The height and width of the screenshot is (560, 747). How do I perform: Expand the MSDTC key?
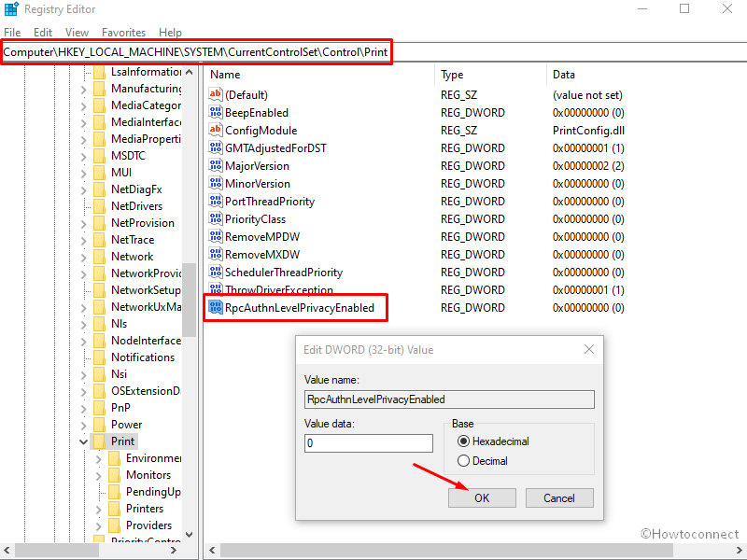point(83,157)
